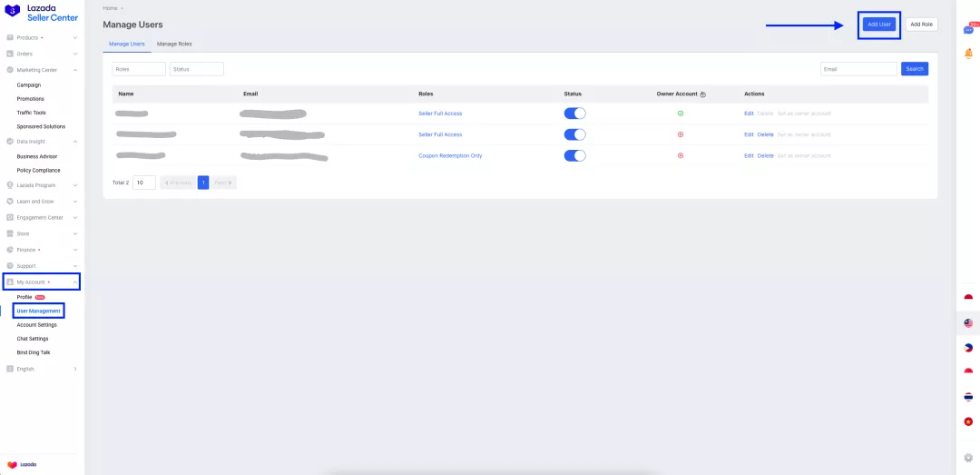The width and height of the screenshot is (980, 475).
Task: Click the My Account person icon
Action: pyautogui.click(x=10, y=282)
